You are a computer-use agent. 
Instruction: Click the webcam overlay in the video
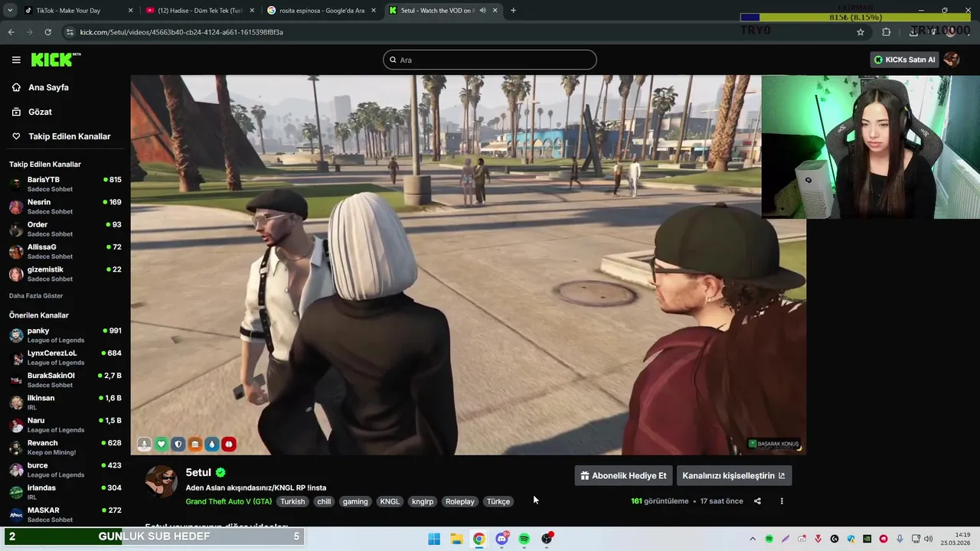pyautogui.click(x=871, y=147)
